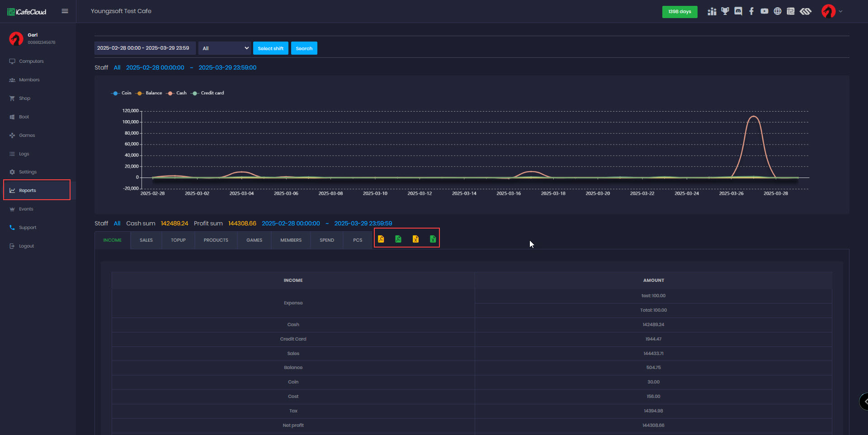Image resolution: width=868 pixels, height=435 pixels.
Task: Click the globe website icon
Action: (x=778, y=11)
